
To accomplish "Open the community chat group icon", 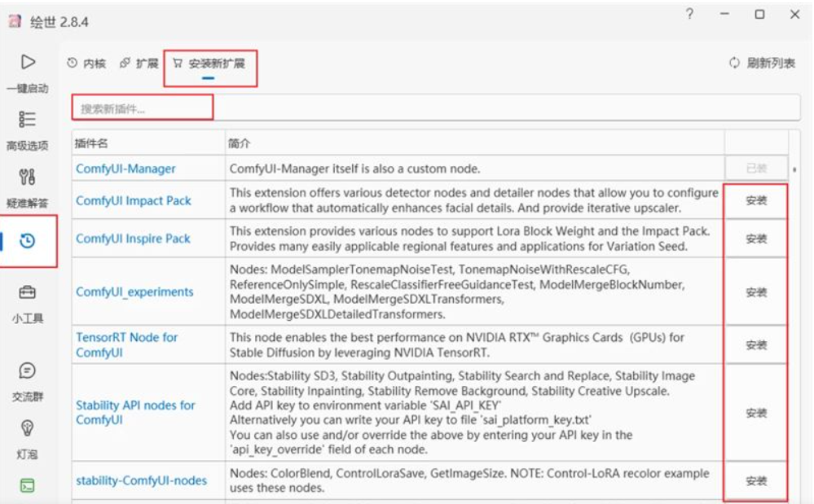I will pyautogui.click(x=27, y=370).
